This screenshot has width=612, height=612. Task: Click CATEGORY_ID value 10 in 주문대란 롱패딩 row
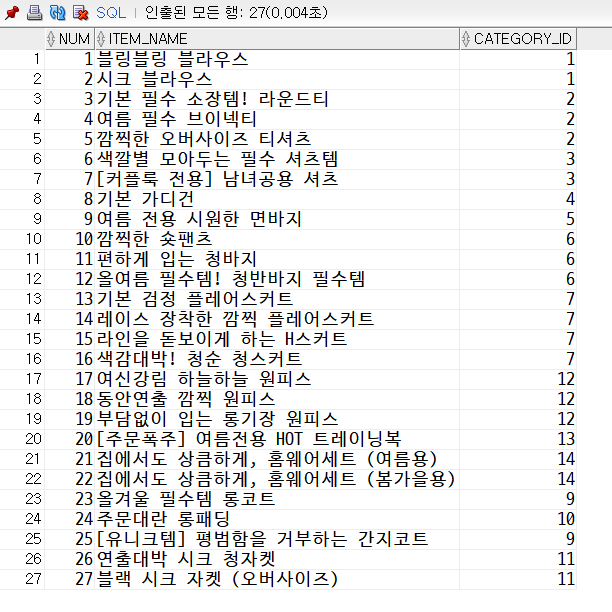(518, 519)
